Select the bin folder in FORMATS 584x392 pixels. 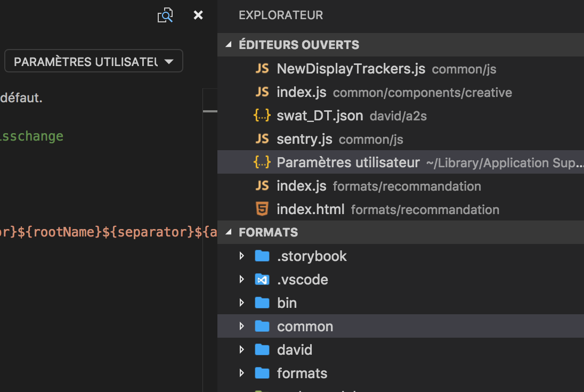[287, 303]
